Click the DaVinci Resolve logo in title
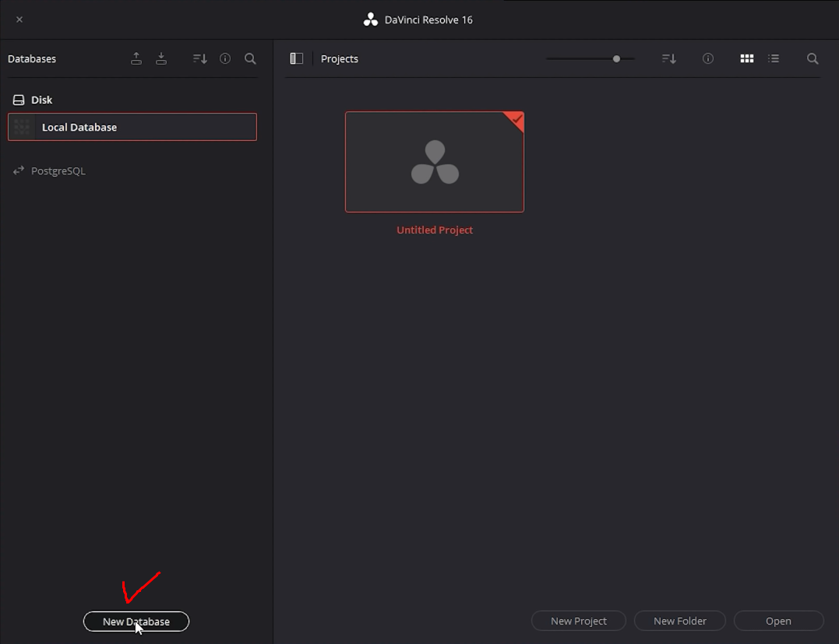 point(370,19)
